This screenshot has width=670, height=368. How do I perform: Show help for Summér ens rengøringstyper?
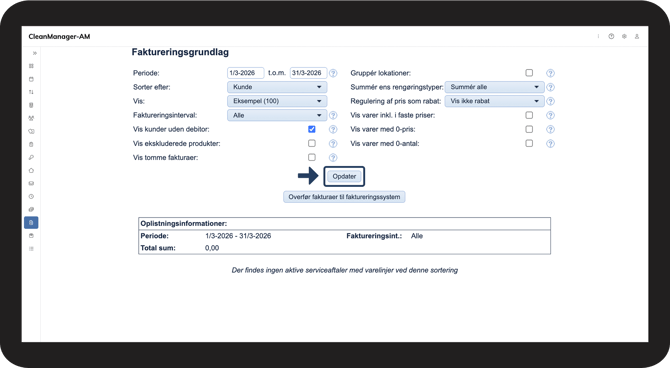550,87
